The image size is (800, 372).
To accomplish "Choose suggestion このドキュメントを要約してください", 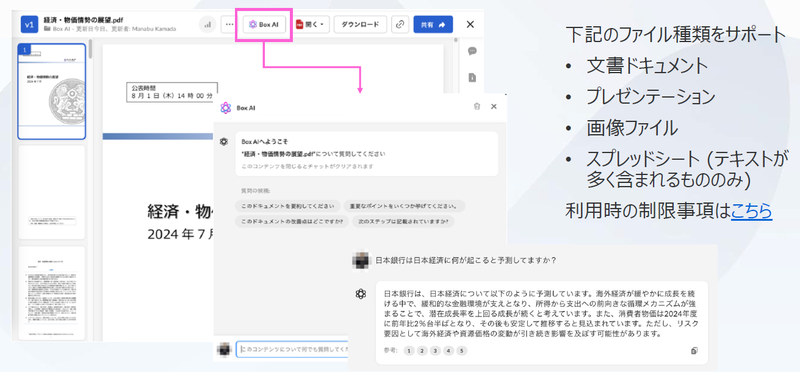I will 287,206.
